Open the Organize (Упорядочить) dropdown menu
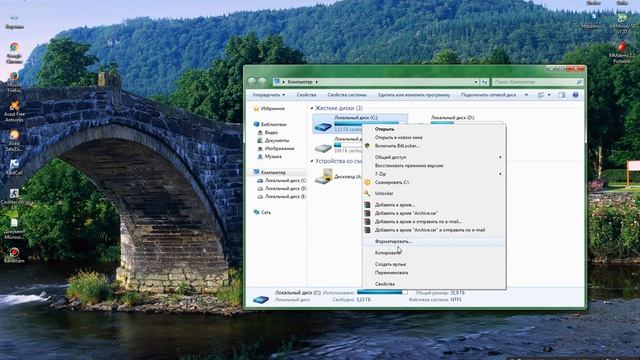 (269, 95)
